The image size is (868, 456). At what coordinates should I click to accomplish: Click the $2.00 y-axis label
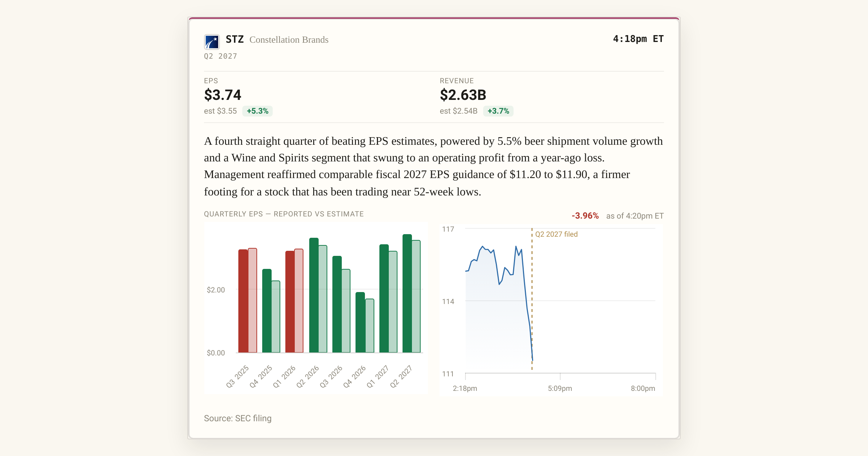[216, 290]
